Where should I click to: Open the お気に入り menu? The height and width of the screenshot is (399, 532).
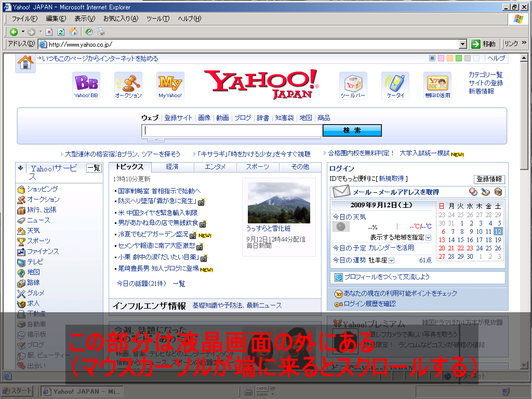coord(121,19)
